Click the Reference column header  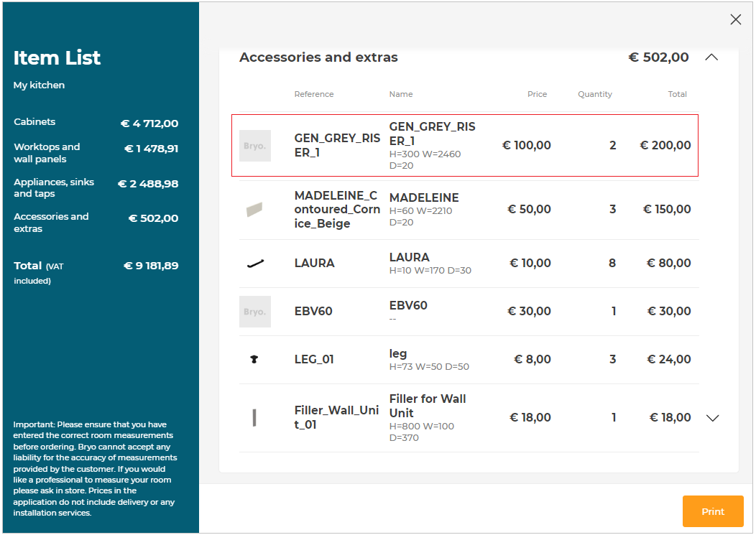click(x=314, y=94)
